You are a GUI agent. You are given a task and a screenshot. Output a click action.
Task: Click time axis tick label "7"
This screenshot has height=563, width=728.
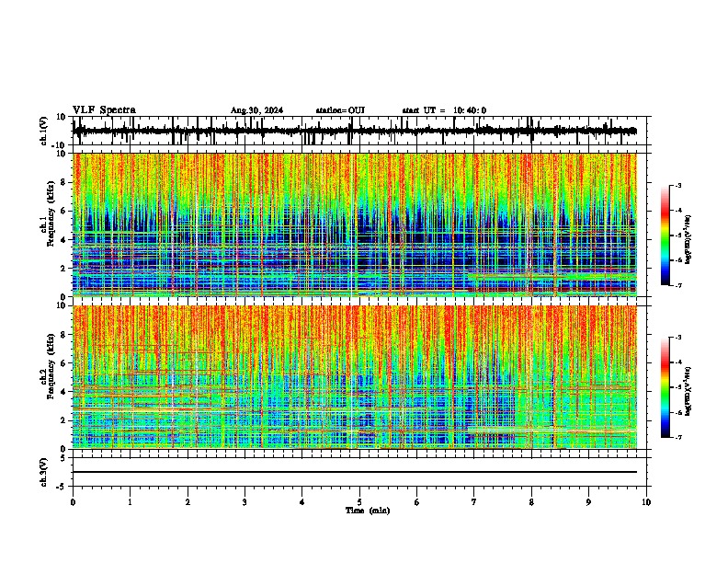tap(474, 502)
